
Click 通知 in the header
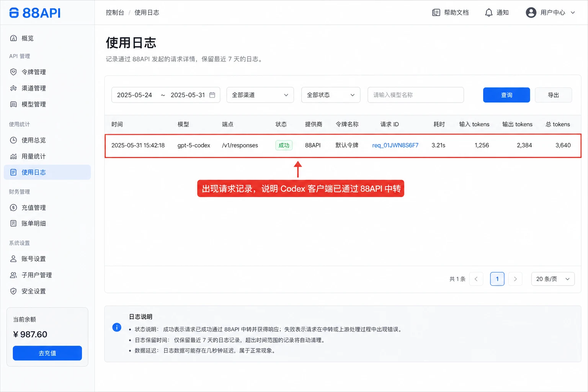point(503,13)
